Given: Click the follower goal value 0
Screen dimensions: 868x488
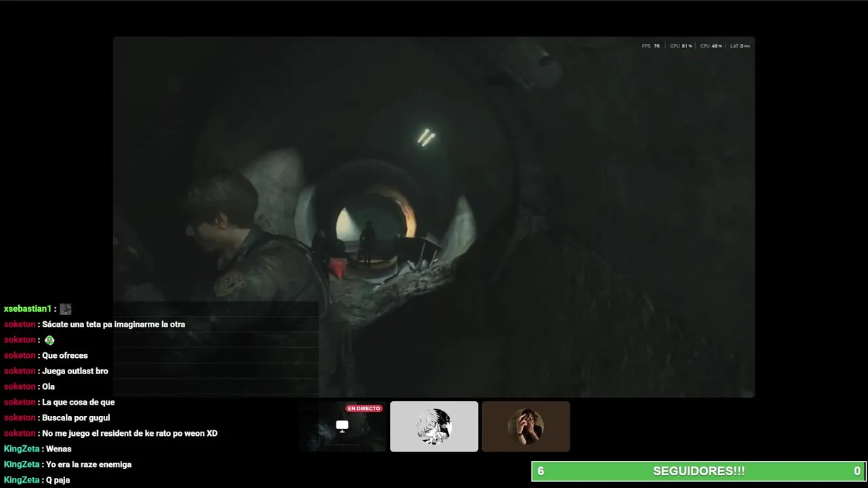Looking at the screenshot, I should [x=857, y=471].
